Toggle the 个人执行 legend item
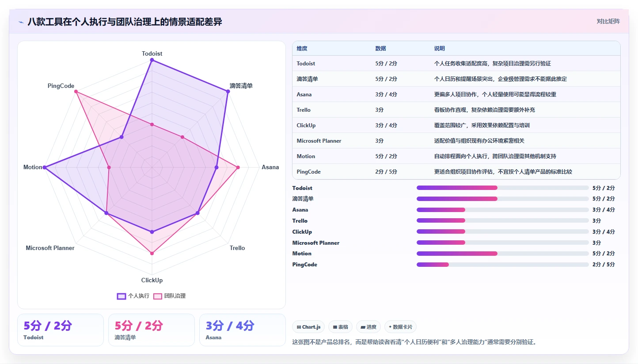 [133, 296]
